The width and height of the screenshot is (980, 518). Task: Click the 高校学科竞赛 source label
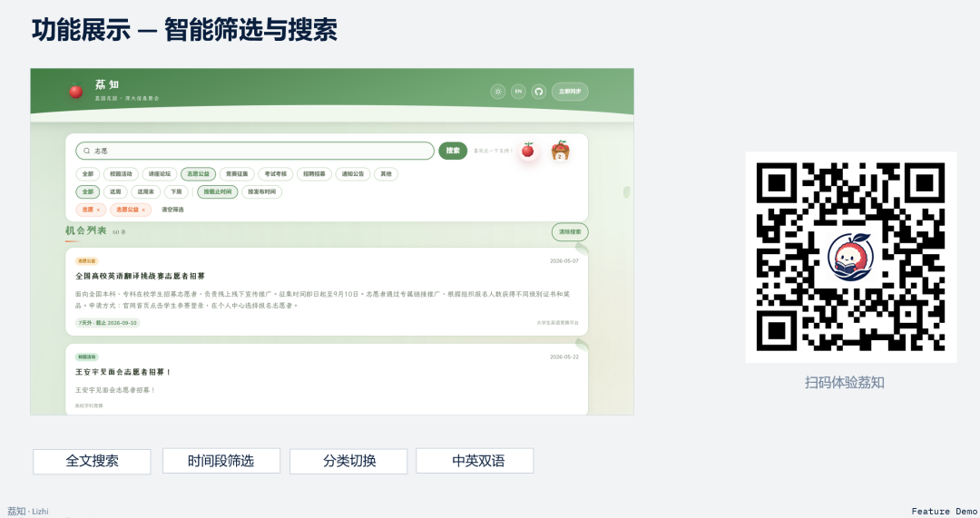pyautogui.click(x=89, y=406)
